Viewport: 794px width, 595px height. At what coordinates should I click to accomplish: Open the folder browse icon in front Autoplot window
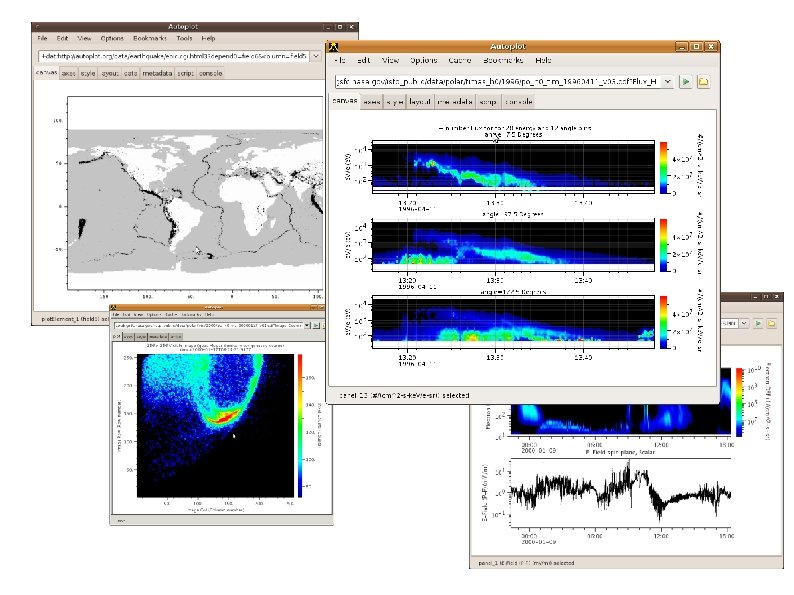(703, 82)
